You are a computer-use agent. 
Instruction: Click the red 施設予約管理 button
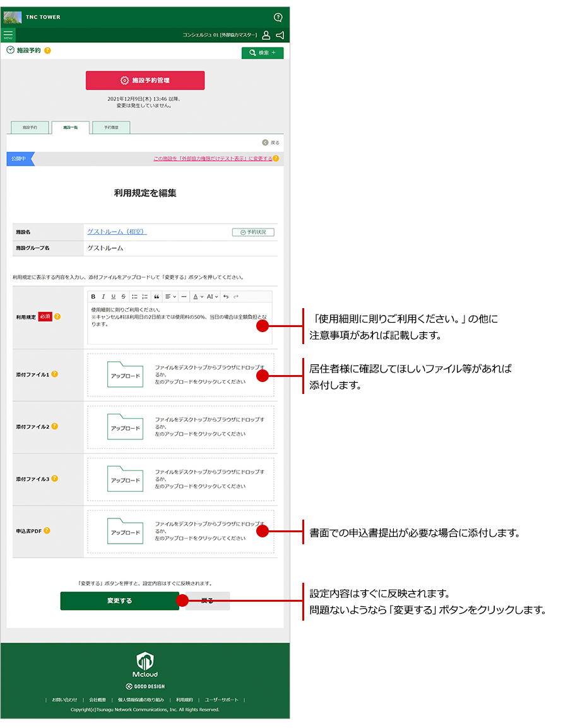click(x=145, y=80)
